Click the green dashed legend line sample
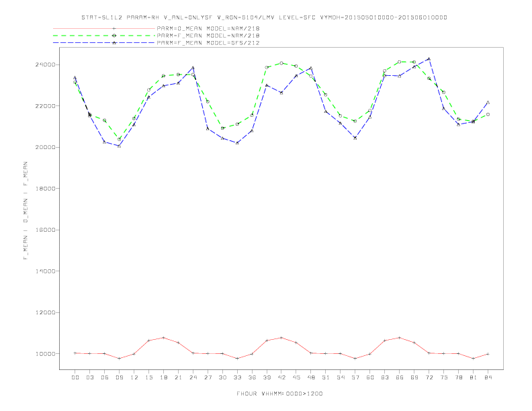Screen dimensions: 532x411 [x=104, y=36]
